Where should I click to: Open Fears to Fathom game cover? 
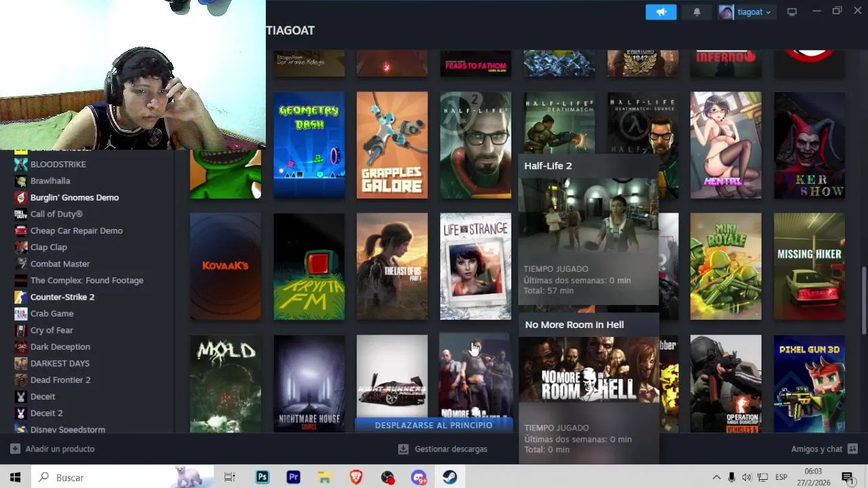pyautogui.click(x=475, y=63)
